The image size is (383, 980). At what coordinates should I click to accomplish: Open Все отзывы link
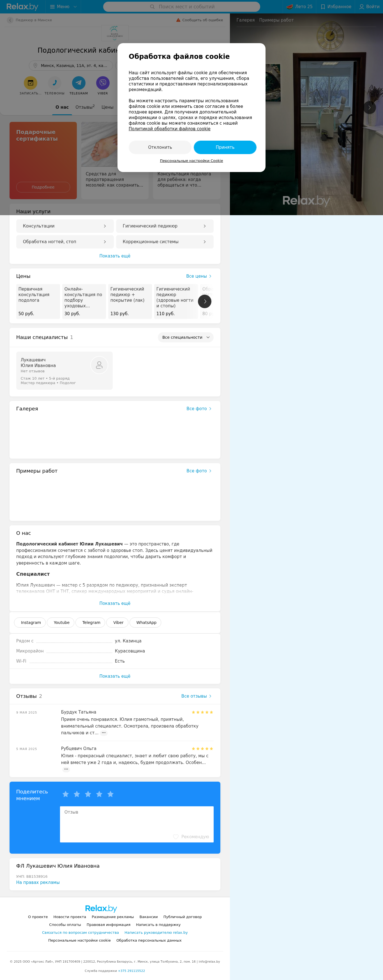(196, 696)
